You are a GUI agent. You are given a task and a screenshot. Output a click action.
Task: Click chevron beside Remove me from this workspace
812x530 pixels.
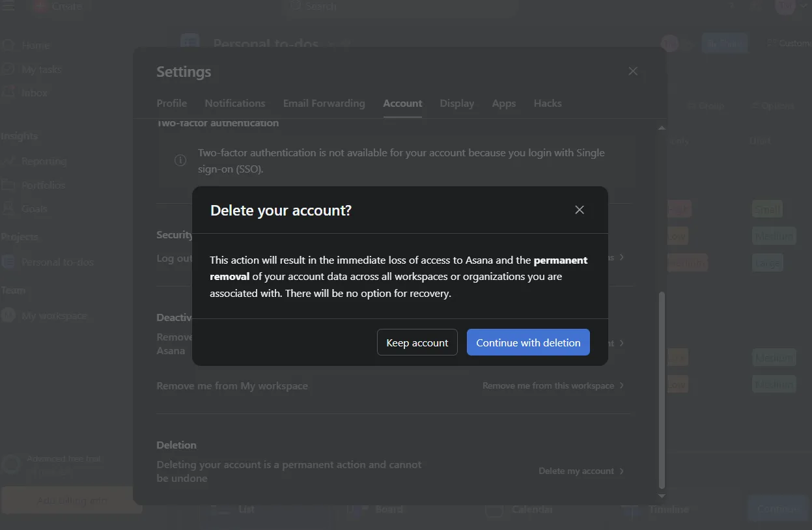click(622, 385)
